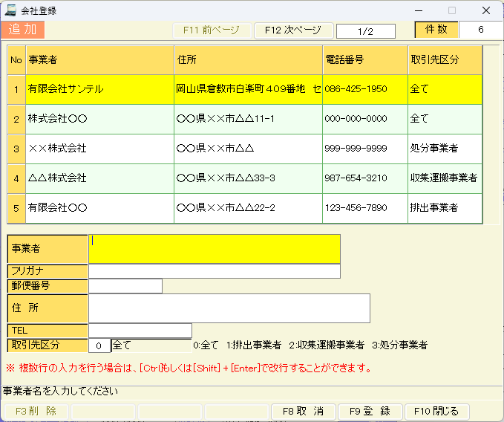504x422 pixels.
Task: Select the △△株式会社 entry
Action: tap(99, 178)
